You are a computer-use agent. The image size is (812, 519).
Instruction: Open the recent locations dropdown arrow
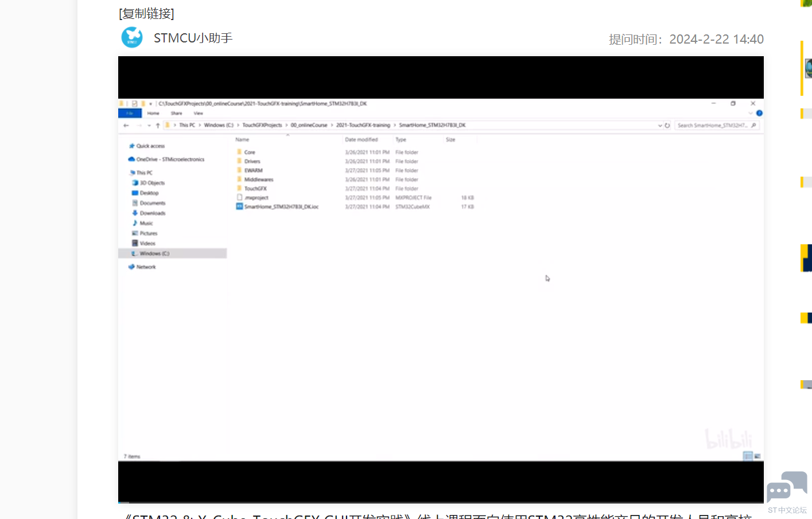point(149,125)
